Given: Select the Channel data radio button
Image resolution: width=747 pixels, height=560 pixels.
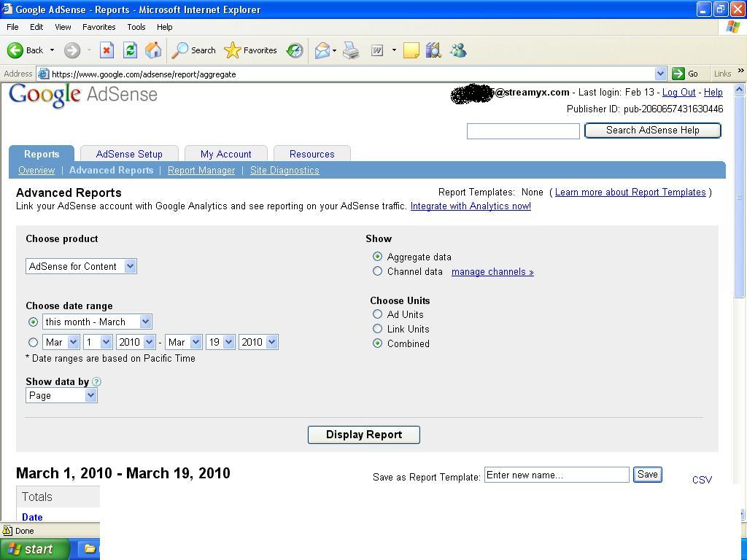Looking at the screenshot, I should (377, 271).
